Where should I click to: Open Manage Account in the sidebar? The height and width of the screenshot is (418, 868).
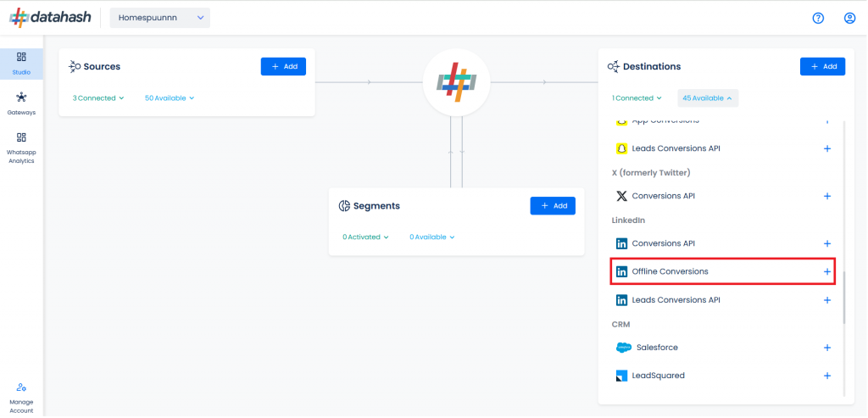(21, 398)
